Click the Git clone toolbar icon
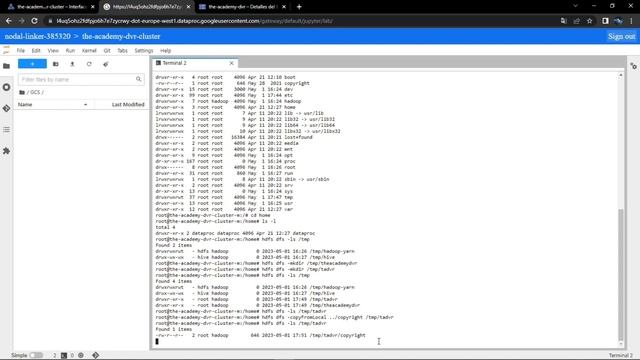The image size is (640, 360). tap(106, 64)
